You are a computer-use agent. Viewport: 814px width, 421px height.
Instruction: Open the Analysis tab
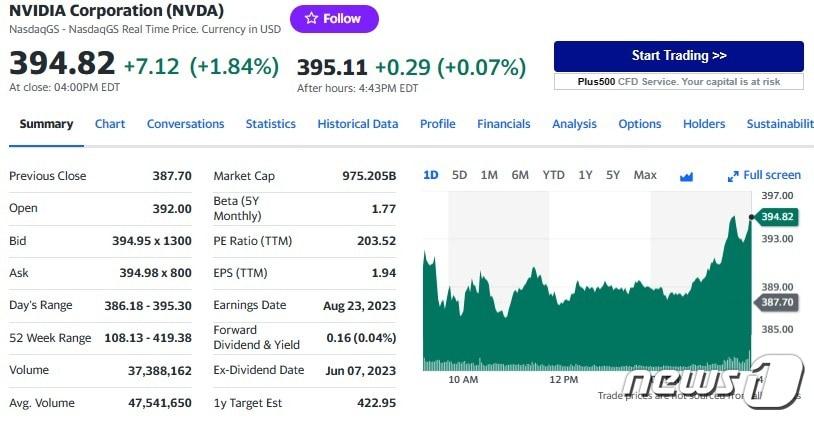574,124
